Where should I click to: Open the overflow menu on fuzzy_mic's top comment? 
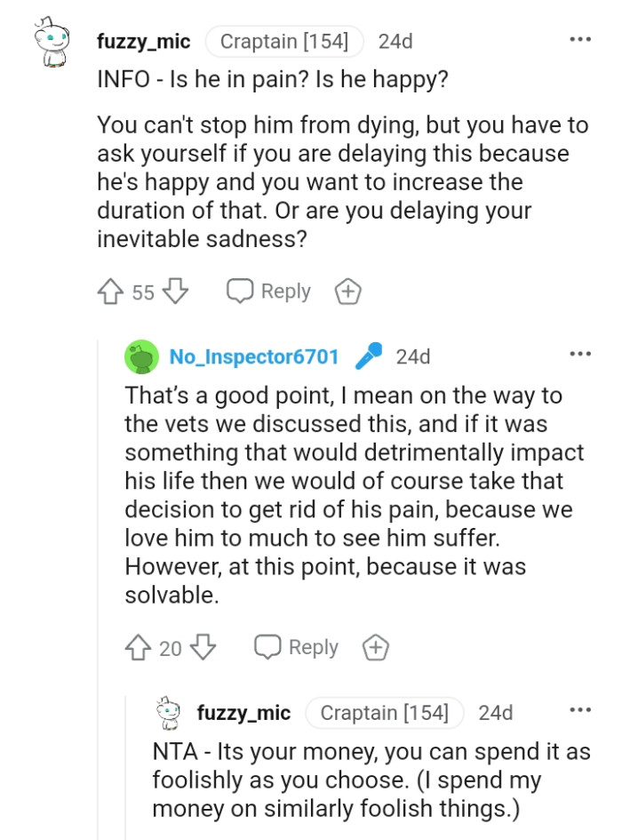[x=580, y=38]
